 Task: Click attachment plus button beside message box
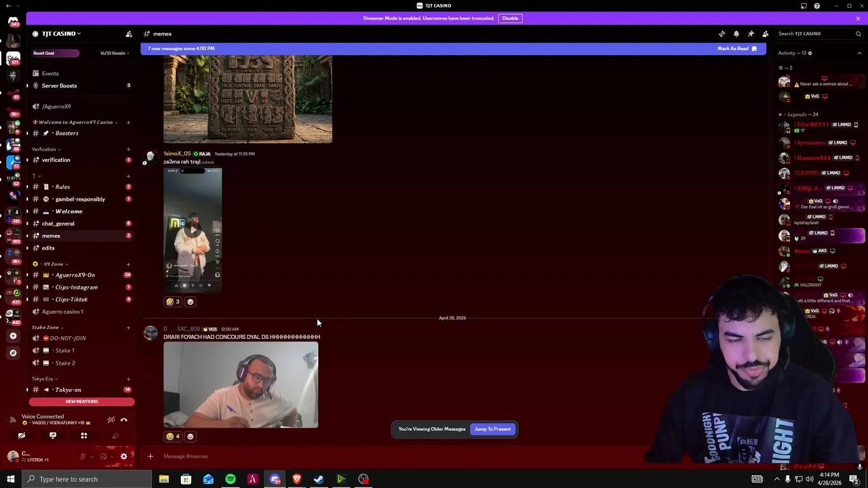point(151,456)
